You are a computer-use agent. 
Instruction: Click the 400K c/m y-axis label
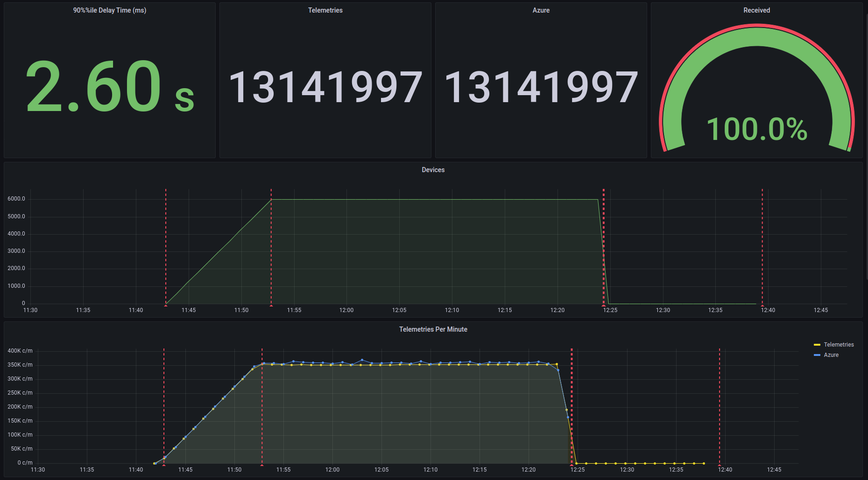click(x=20, y=351)
